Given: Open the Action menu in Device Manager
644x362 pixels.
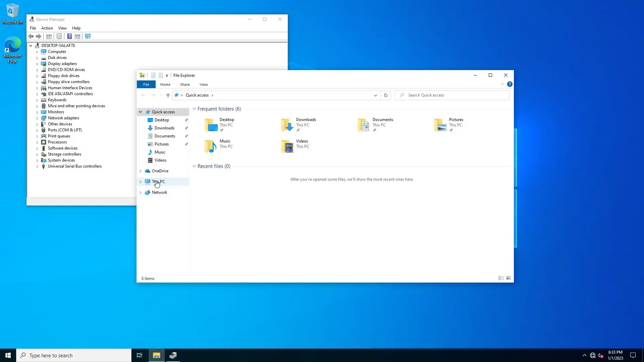Looking at the screenshot, I should click(x=47, y=28).
